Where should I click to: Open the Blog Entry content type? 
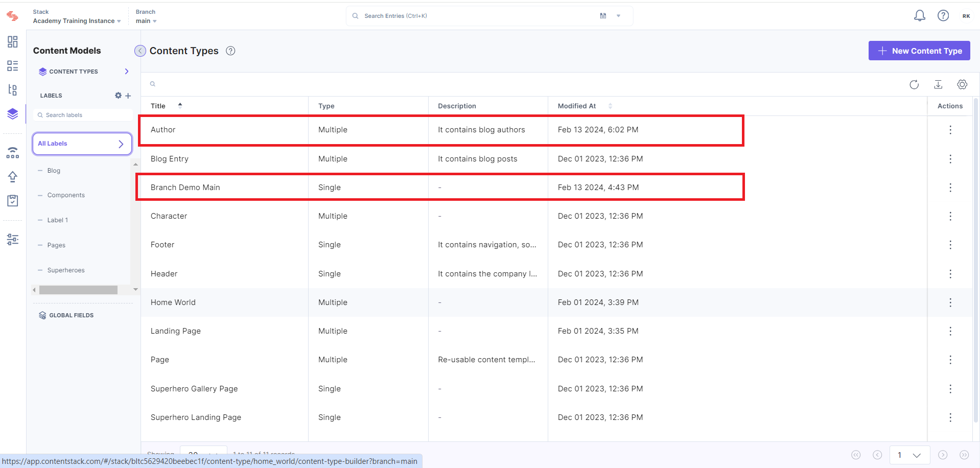pos(170,159)
